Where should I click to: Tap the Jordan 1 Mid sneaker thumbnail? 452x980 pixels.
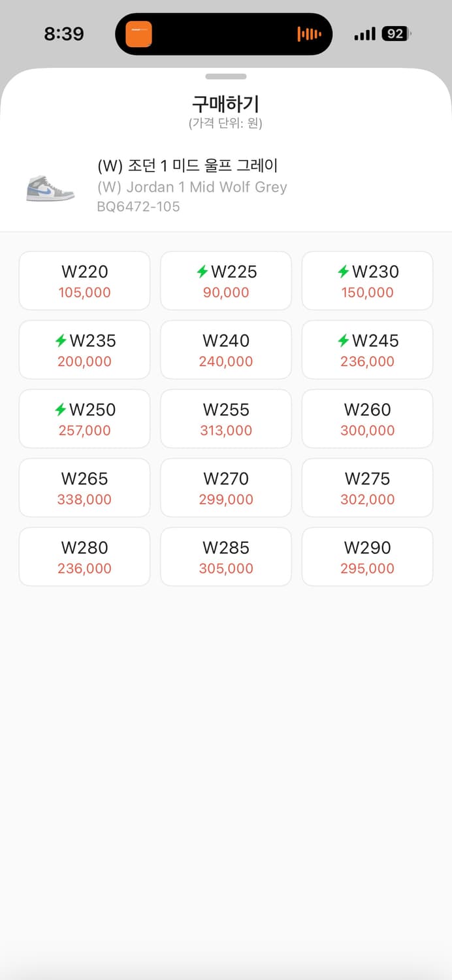[x=50, y=188]
